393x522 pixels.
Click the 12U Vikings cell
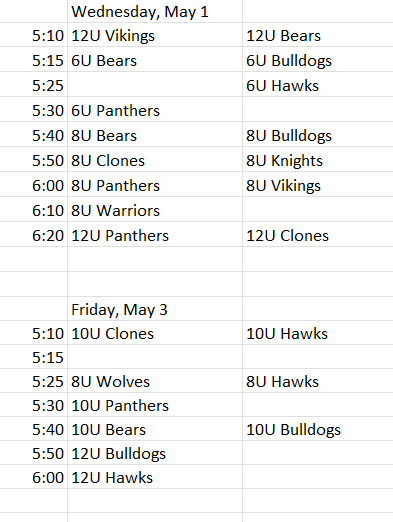tap(155, 35)
